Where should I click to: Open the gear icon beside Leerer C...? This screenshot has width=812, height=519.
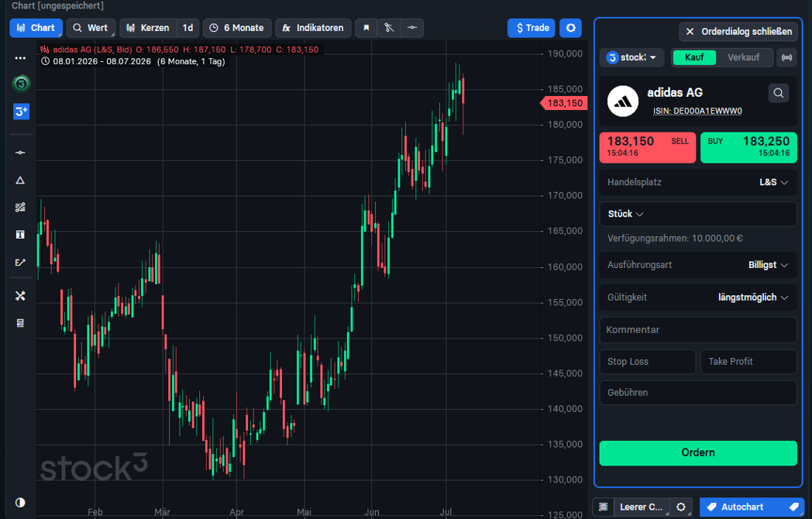pos(681,507)
